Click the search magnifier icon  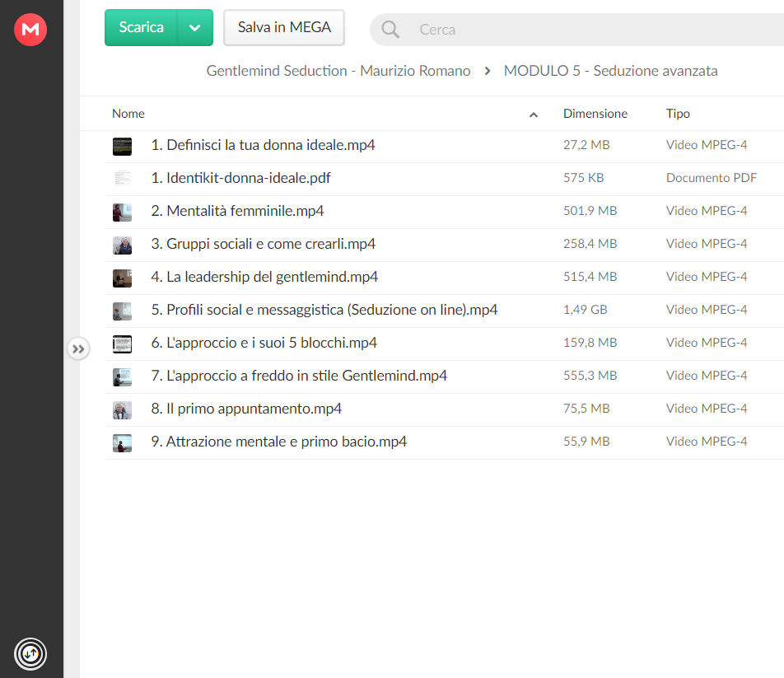coord(390,30)
